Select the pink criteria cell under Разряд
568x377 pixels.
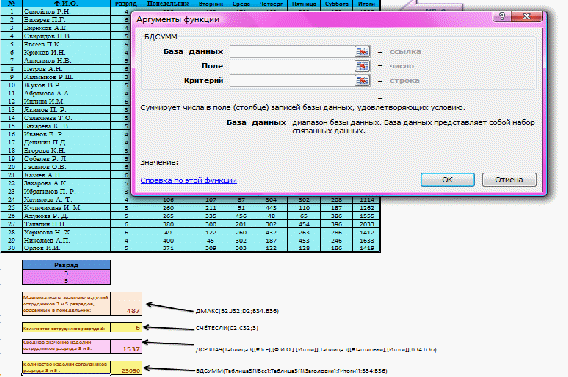click(x=66, y=277)
